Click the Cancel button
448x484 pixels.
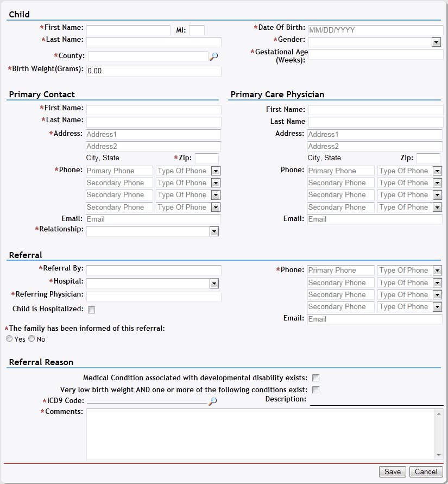pos(426,472)
